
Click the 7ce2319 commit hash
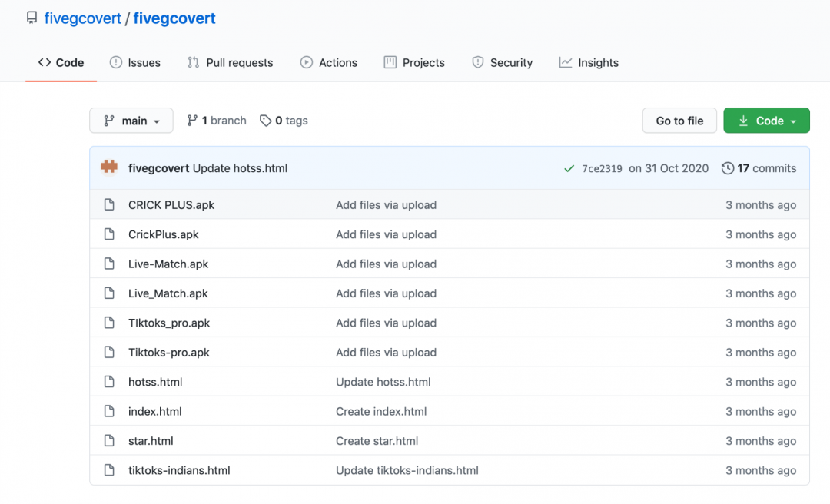tap(602, 168)
